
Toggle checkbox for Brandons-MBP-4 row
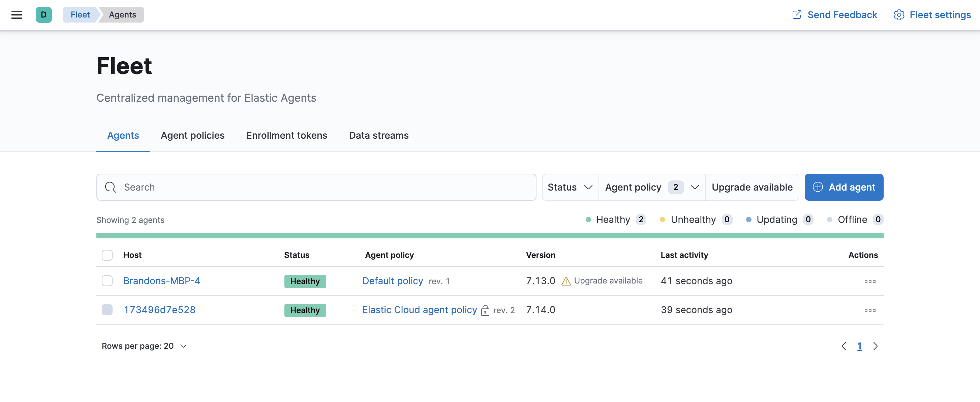pos(107,280)
